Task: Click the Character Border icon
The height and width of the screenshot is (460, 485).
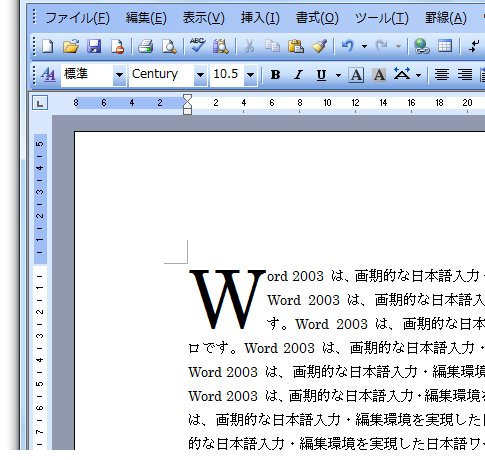Action: coord(356,75)
